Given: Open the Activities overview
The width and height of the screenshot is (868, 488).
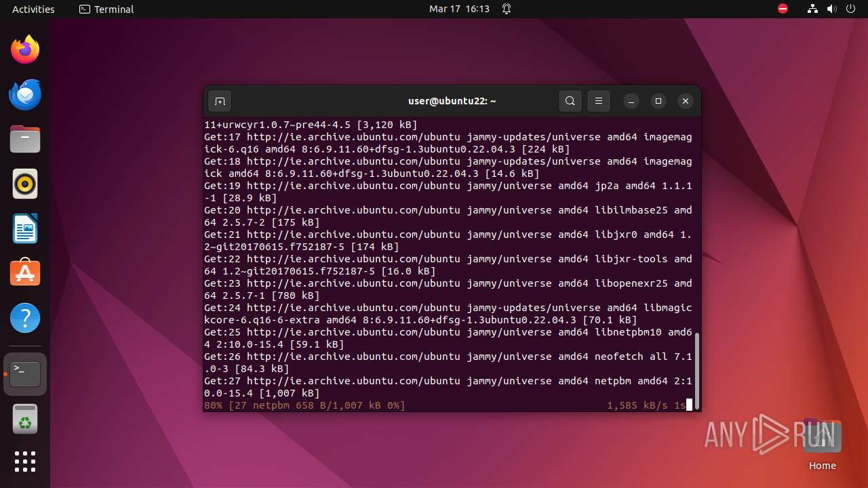Looking at the screenshot, I should [33, 9].
